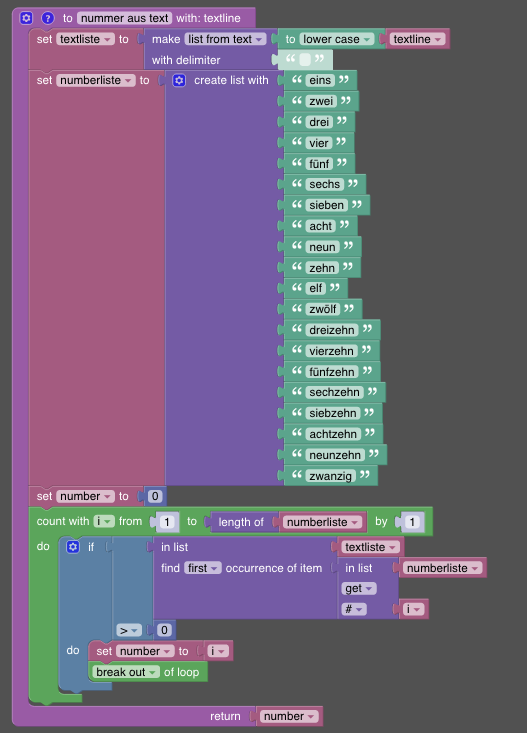This screenshot has width=527, height=733.
Task: Edit the 'by' value 1 in count loop
Action: tap(412, 522)
